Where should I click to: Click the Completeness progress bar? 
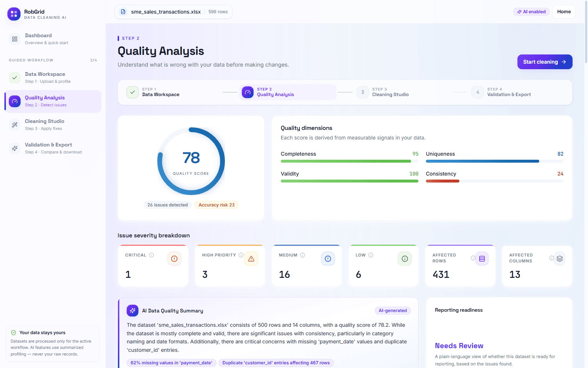349,161
